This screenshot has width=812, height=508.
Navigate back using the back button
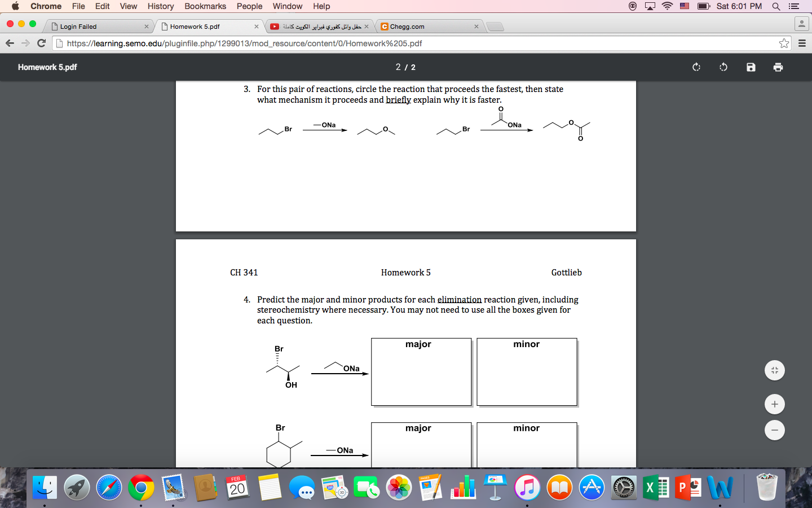point(10,42)
